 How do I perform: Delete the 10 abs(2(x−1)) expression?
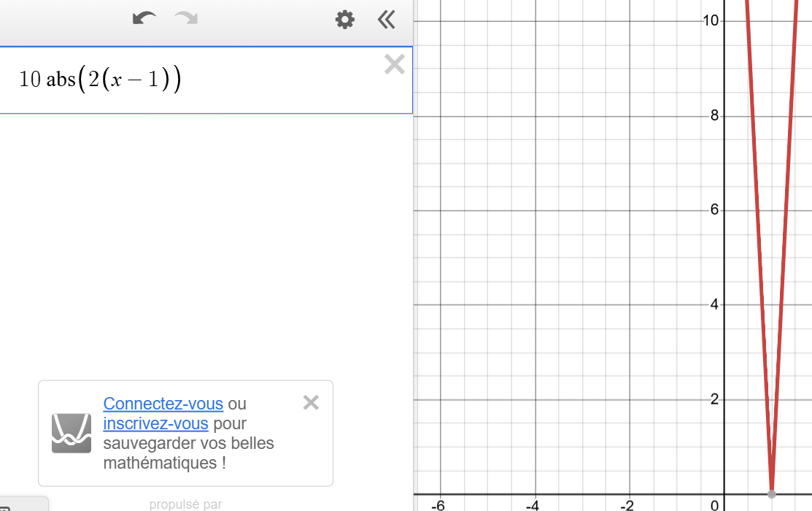point(394,65)
